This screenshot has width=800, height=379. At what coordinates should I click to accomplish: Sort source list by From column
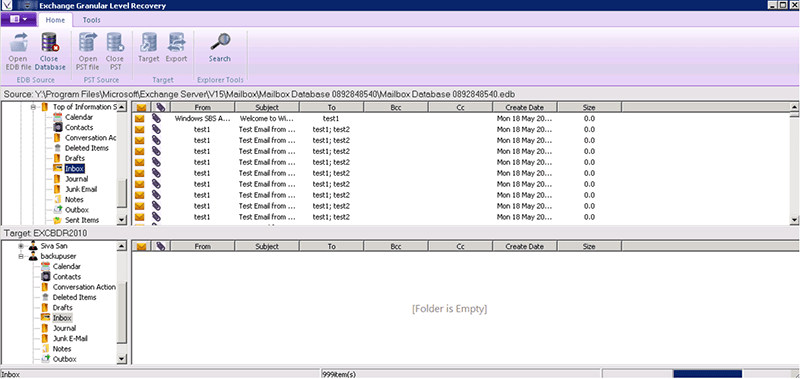(203, 107)
